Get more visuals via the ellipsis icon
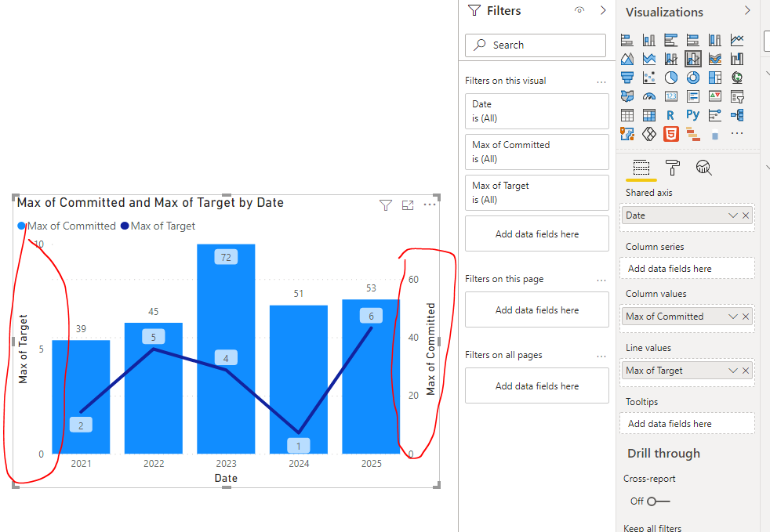The image size is (770, 532). 737,133
